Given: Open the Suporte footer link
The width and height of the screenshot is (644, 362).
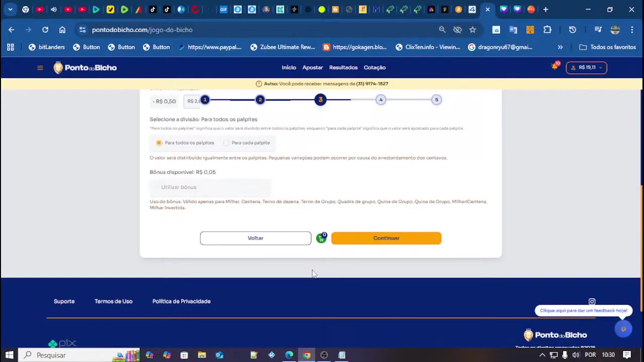Looking at the screenshot, I should [64, 301].
